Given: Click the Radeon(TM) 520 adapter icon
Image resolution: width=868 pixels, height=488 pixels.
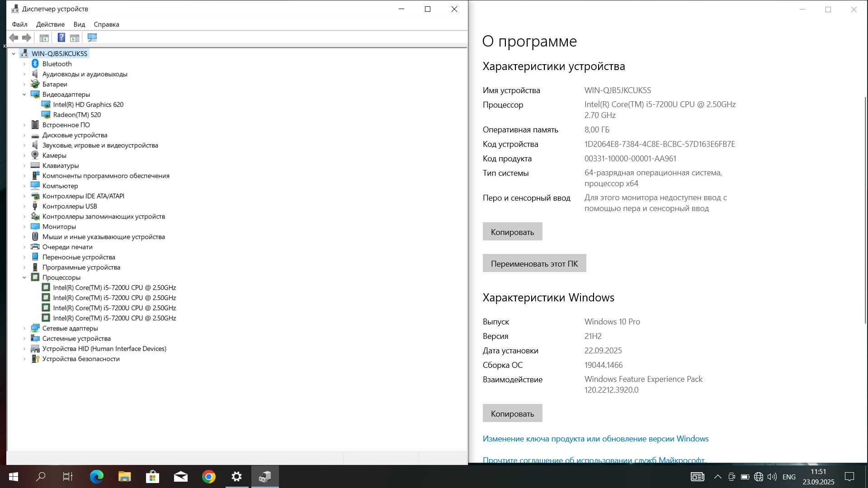Looking at the screenshot, I should point(46,115).
